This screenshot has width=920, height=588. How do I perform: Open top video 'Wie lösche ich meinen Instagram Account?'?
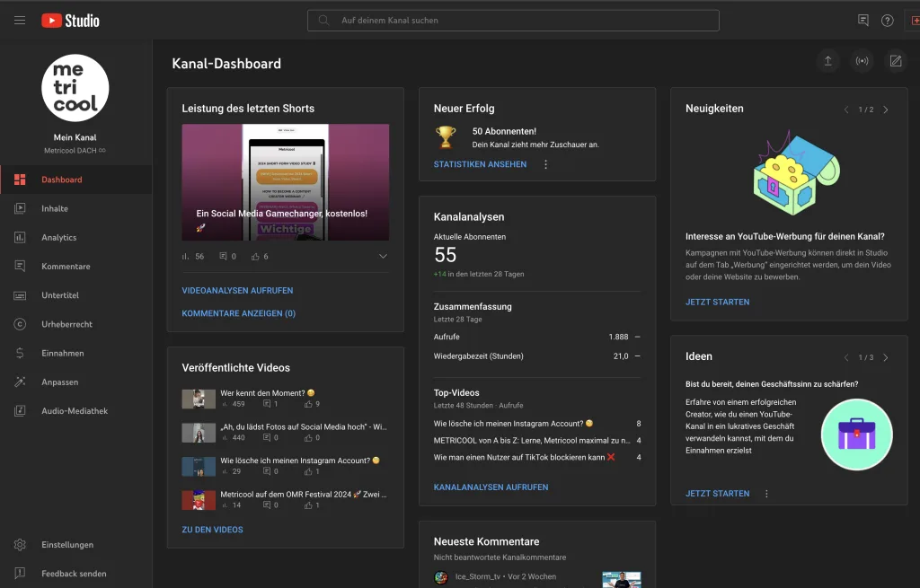[513, 423]
